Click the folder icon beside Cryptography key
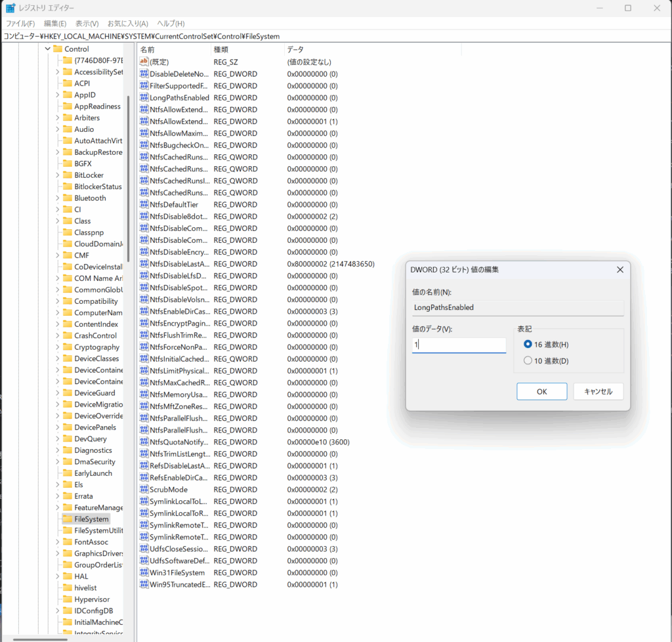The image size is (672, 642). 68,347
